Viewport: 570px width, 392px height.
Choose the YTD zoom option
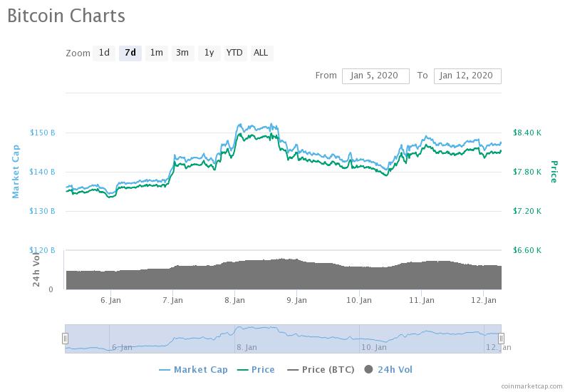(235, 53)
